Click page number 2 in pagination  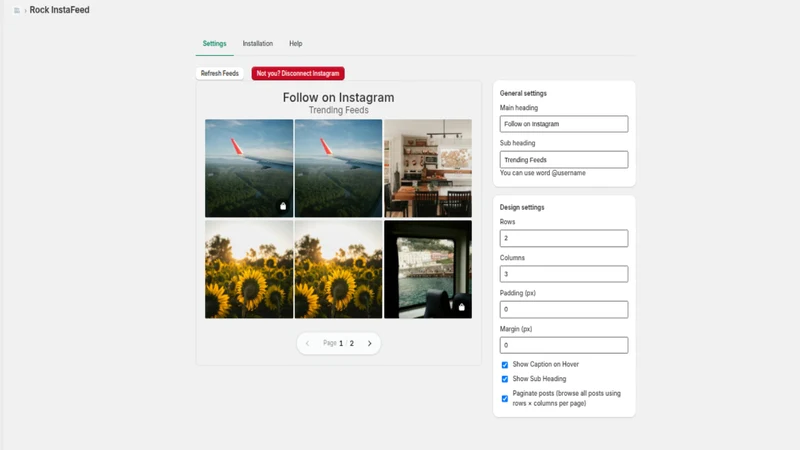pyautogui.click(x=352, y=343)
